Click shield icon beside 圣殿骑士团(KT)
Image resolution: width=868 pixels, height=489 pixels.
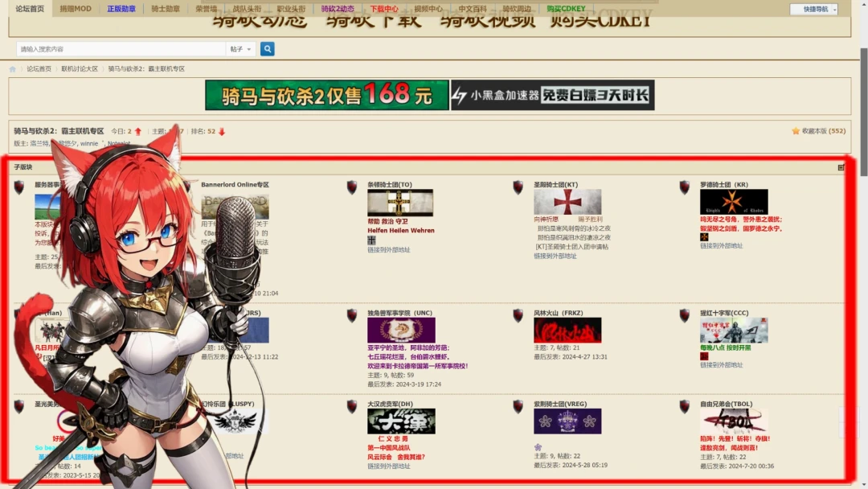click(x=518, y=187)
